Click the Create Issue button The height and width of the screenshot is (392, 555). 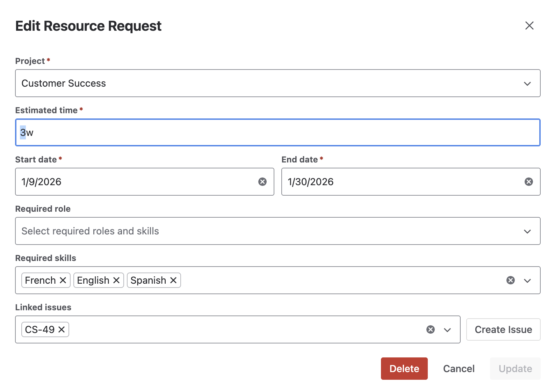click(503, 329)
